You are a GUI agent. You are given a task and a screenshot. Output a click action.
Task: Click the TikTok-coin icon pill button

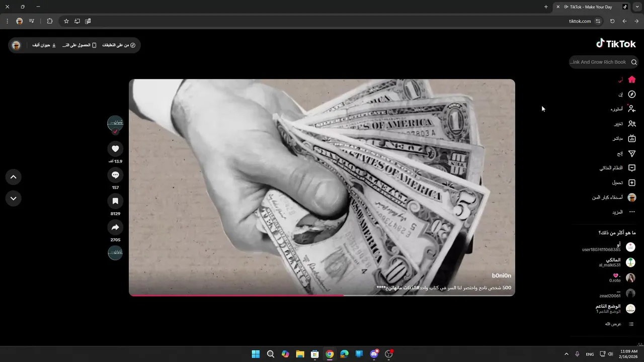point(119,45)
